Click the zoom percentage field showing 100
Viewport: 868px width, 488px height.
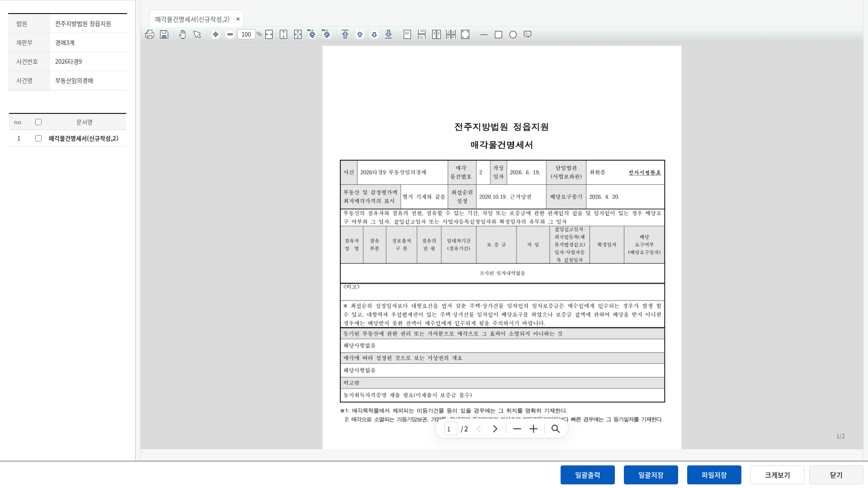pyautogui.click(x=246, y=34)
